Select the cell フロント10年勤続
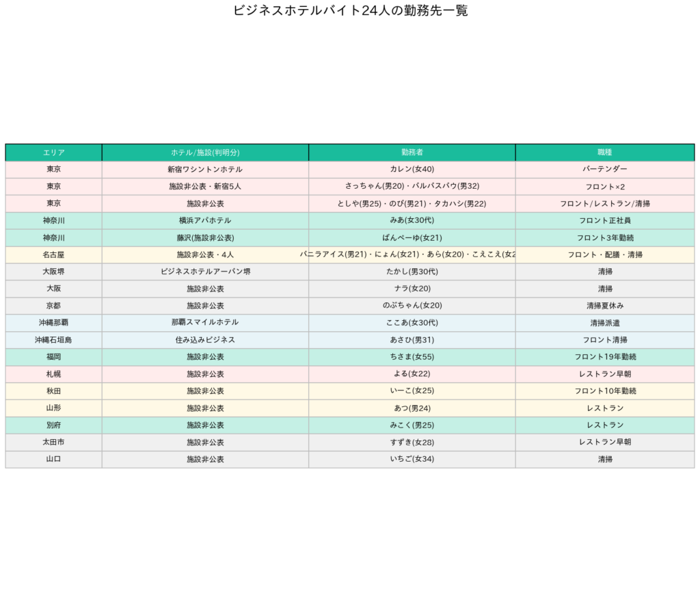This screenshot has height=591, width=700. point(605,391)
